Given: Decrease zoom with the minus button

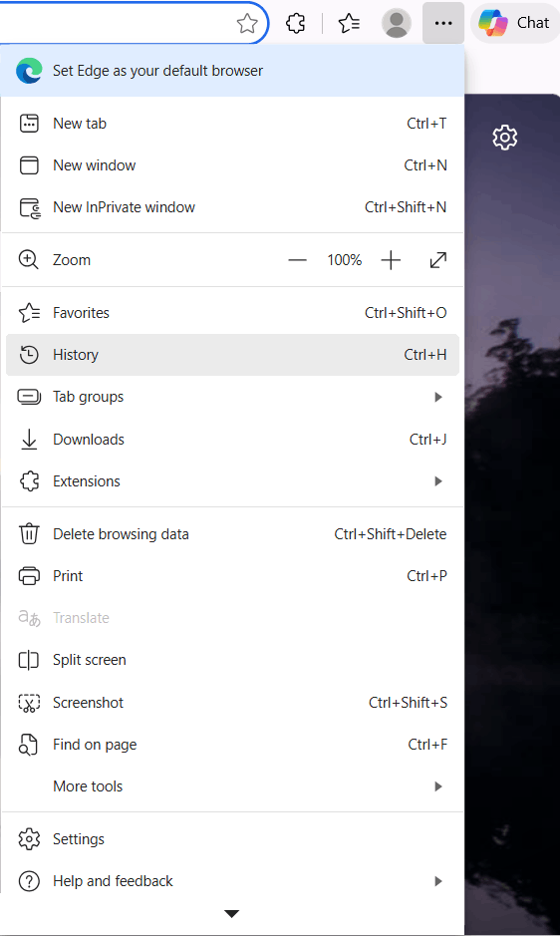Looking at the screenshot, I should (297, 260).
